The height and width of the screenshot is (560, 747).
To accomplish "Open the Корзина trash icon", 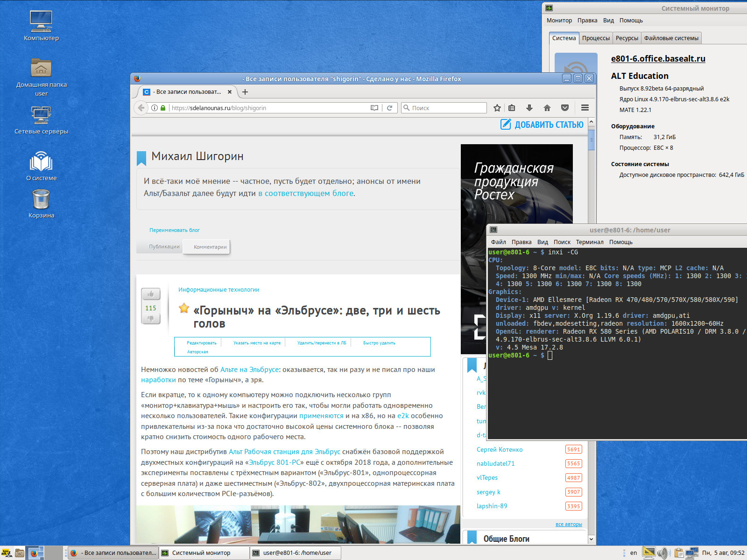I will point(41,204).
